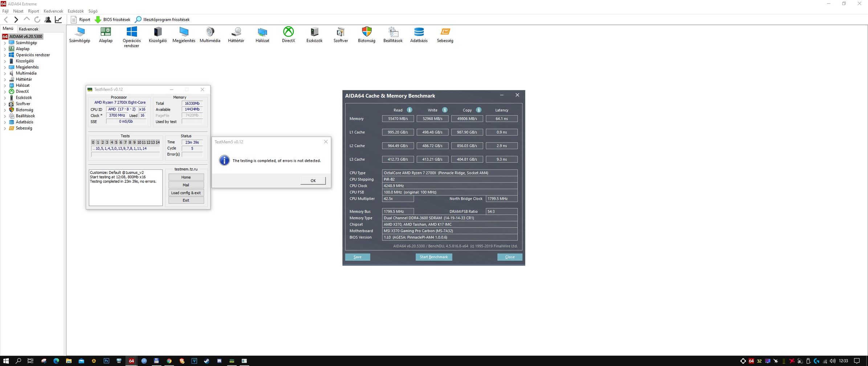Viewport: 868px width, 366px height.
Task: Open the Eszközök large icon in the main pane
Action: pos(314,35)
